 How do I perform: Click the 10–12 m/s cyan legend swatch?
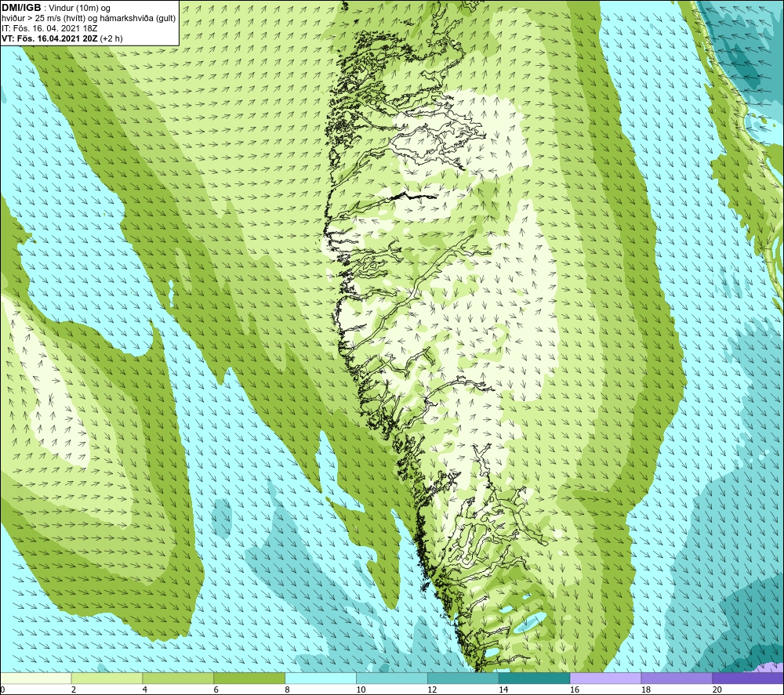[x=392, y=679]
